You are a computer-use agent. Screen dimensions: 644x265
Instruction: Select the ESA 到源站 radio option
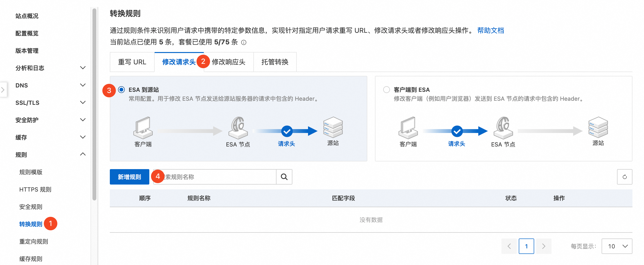click(x=121, y=90)
